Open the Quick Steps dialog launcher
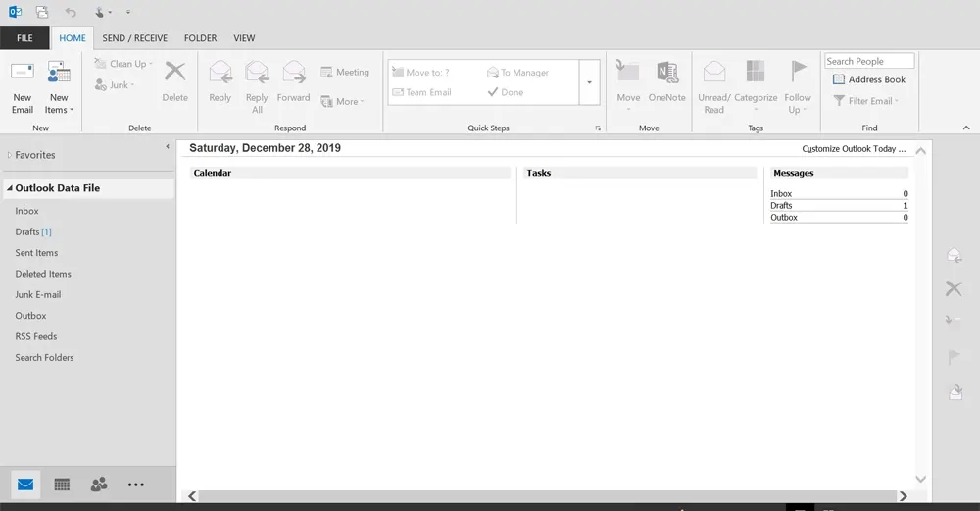Image resolution: width=980 pixels, height=511 pixels. coord(598,128)
